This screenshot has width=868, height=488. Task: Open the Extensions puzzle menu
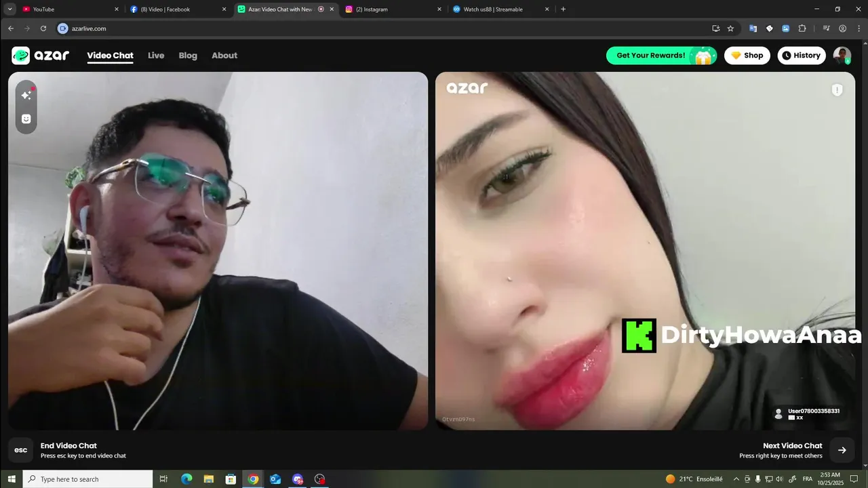[x=802, y=28]
